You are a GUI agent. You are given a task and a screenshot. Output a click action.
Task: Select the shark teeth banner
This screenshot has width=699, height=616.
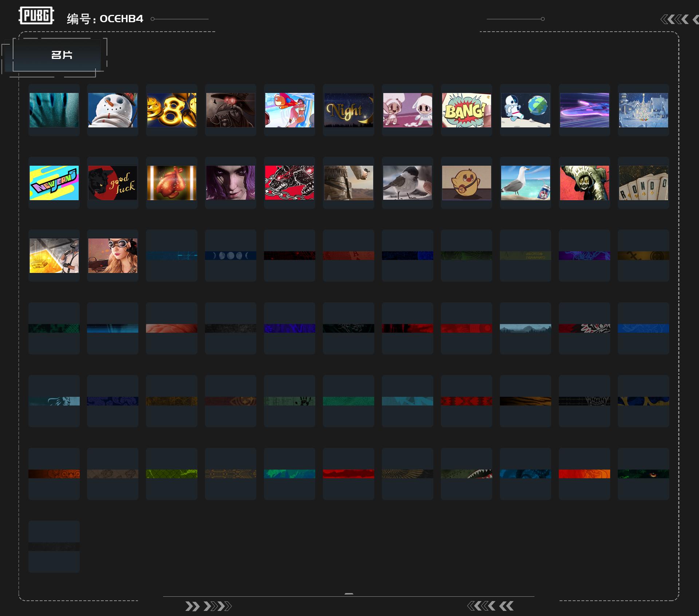[x=466, y=474]
